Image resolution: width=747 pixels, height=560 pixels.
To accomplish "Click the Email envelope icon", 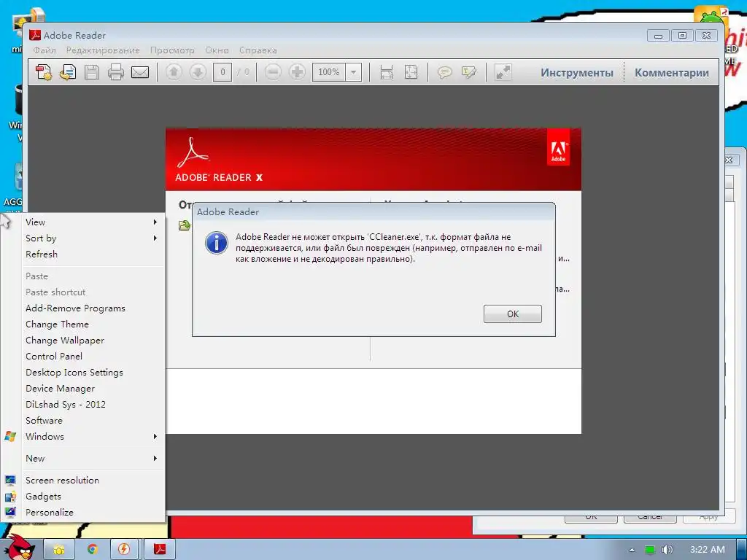I will [x=140, y=72].
